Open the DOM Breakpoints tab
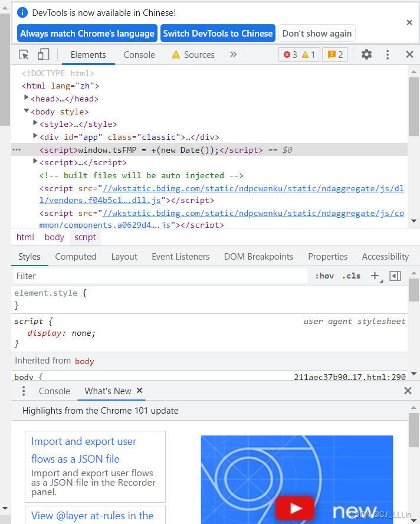Image resolution: width=420 pixels, height=524 pixels. (258, 257)
